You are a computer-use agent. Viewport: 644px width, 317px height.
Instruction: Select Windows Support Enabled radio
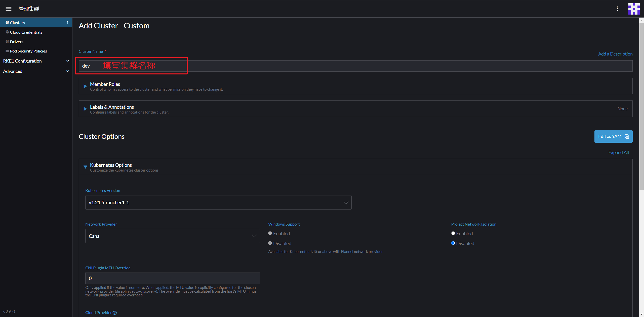coord(270,233)
